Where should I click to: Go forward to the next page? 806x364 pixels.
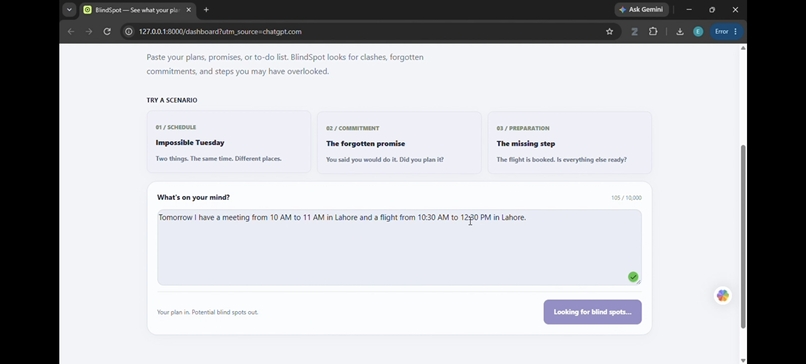[89, 31]
